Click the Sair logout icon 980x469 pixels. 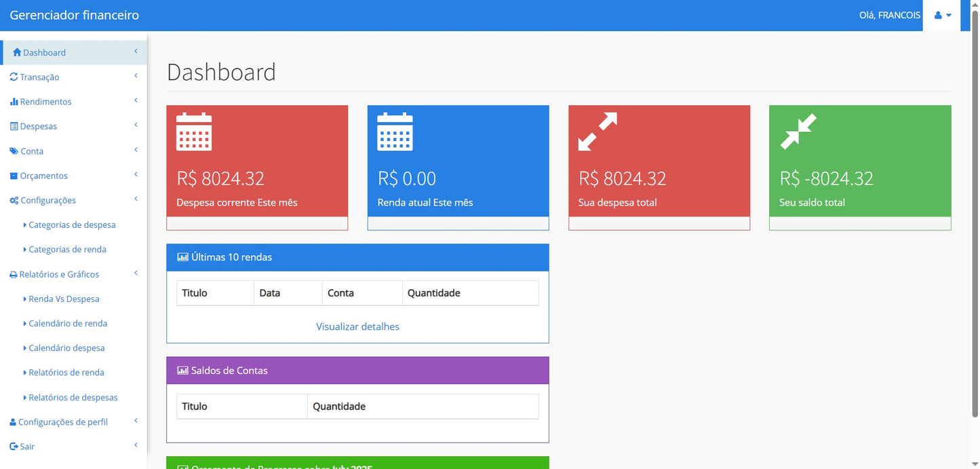(x=15, y=446)
